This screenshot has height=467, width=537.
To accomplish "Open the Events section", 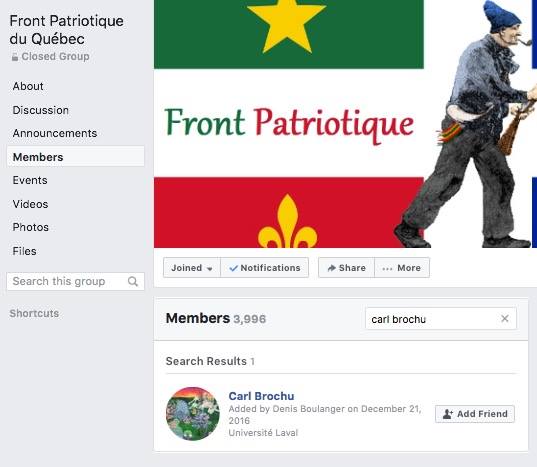I will point(30,180).
